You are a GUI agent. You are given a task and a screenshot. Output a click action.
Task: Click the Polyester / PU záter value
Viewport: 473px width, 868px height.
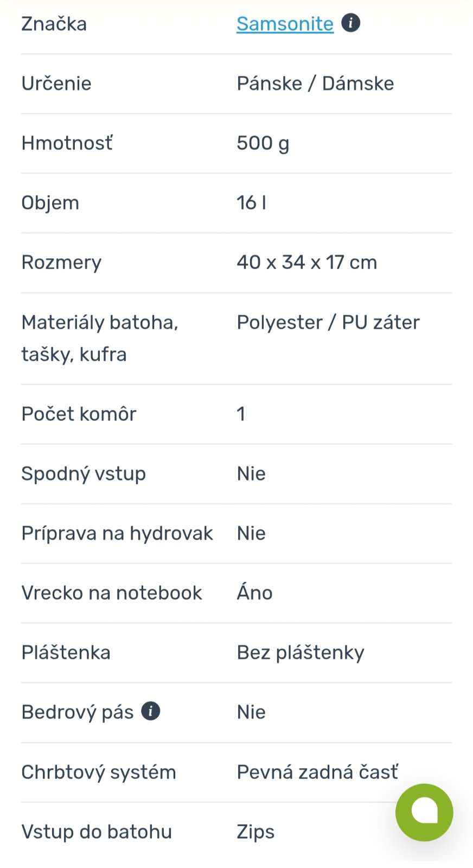pos(328,322)
